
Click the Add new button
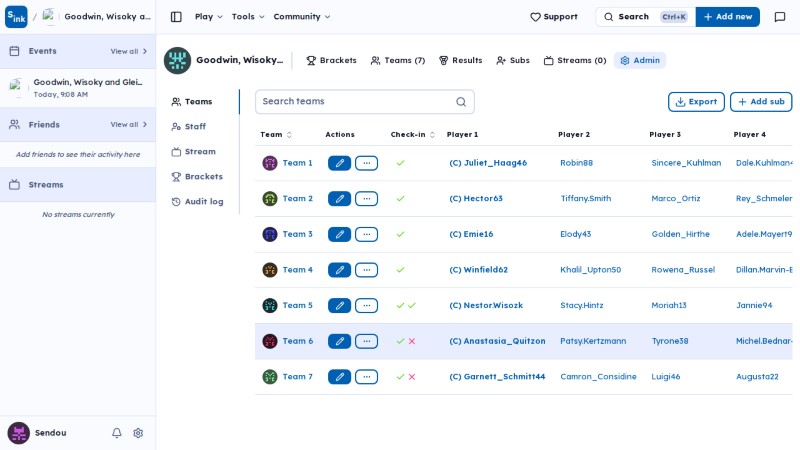(728, 17)
